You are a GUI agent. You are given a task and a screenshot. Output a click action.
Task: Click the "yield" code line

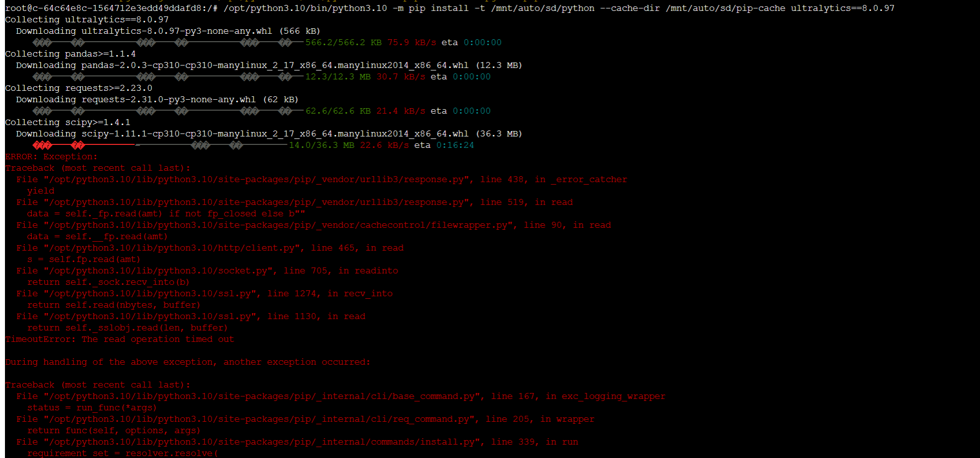pos(41,191)
